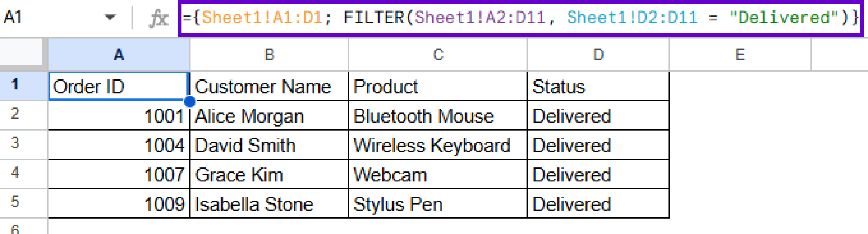The height and width of the screenshot is (234, 868).
Task: Select column E header
Action: (740, 55)
